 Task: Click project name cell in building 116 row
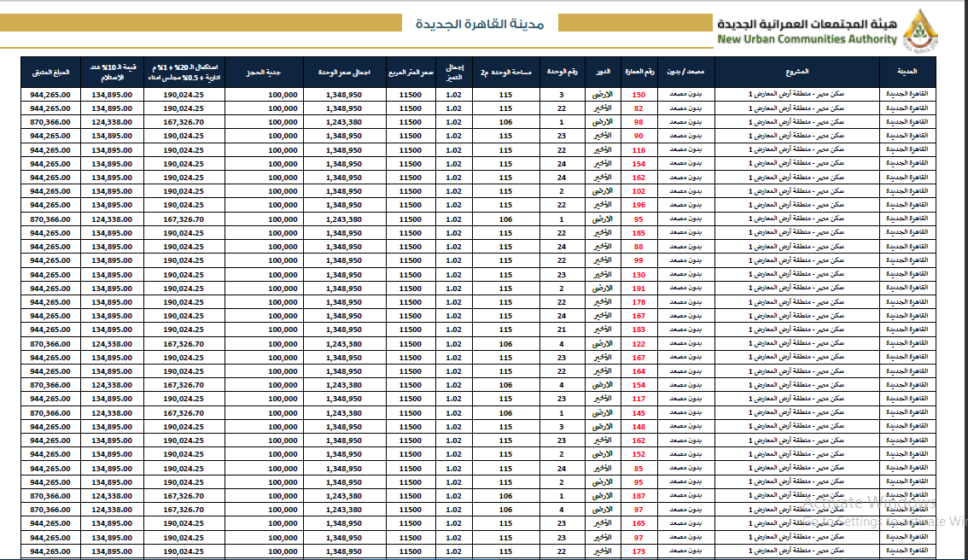[796, 150]
